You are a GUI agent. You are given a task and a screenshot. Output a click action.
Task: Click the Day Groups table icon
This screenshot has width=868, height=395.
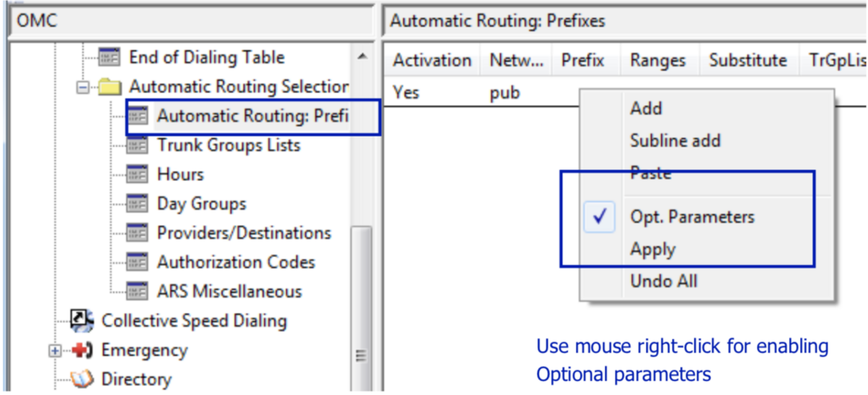137,204
